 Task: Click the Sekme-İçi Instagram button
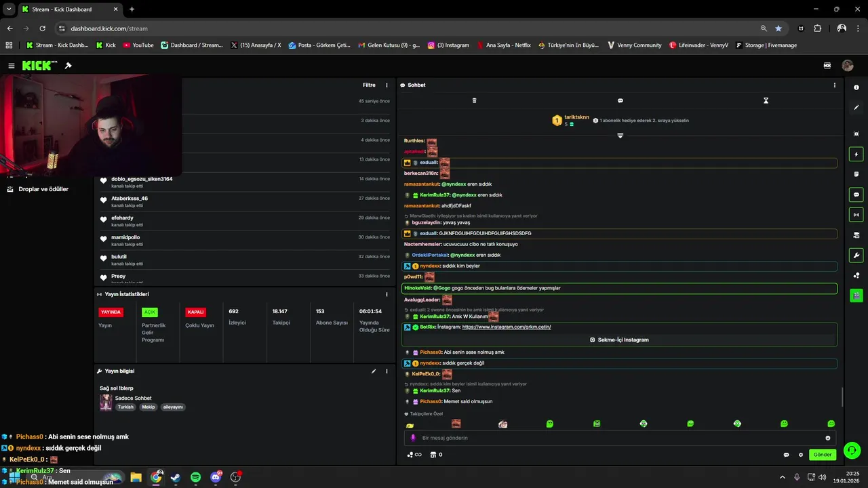[x=619, y=340]
